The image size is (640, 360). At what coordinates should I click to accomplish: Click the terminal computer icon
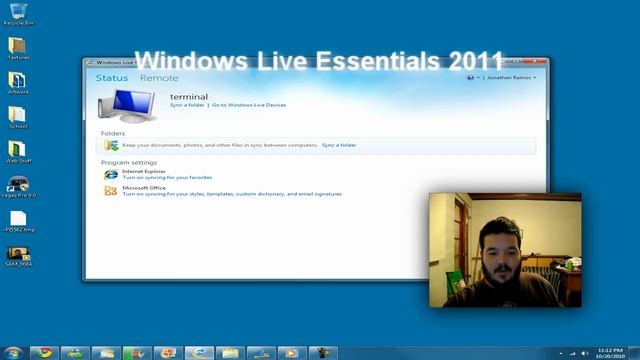coord(127,106)
